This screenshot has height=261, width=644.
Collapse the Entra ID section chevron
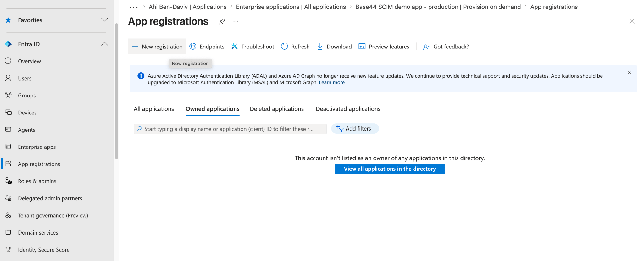pyautogui.click(x=104, y=44)
